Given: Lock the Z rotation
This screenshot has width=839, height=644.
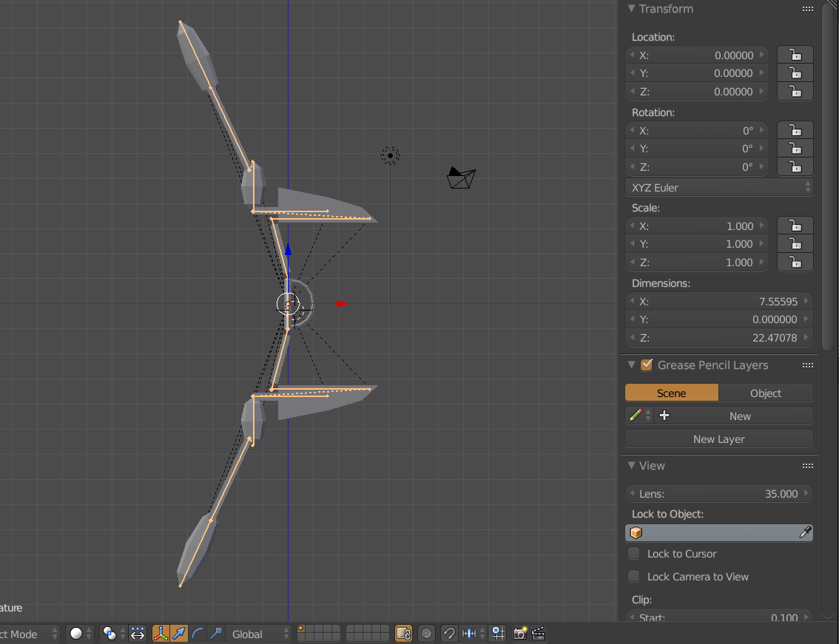Looking at the screenshot, I should click(x=795, y=167).
